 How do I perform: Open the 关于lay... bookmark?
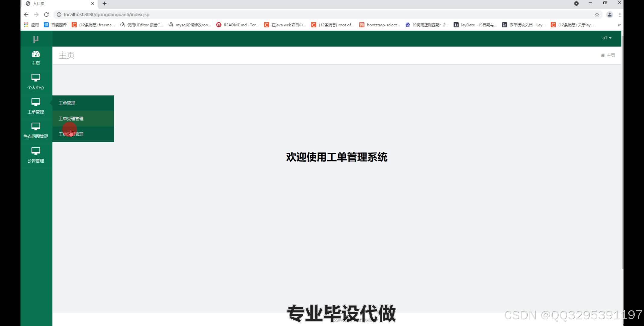click(572, 25)
